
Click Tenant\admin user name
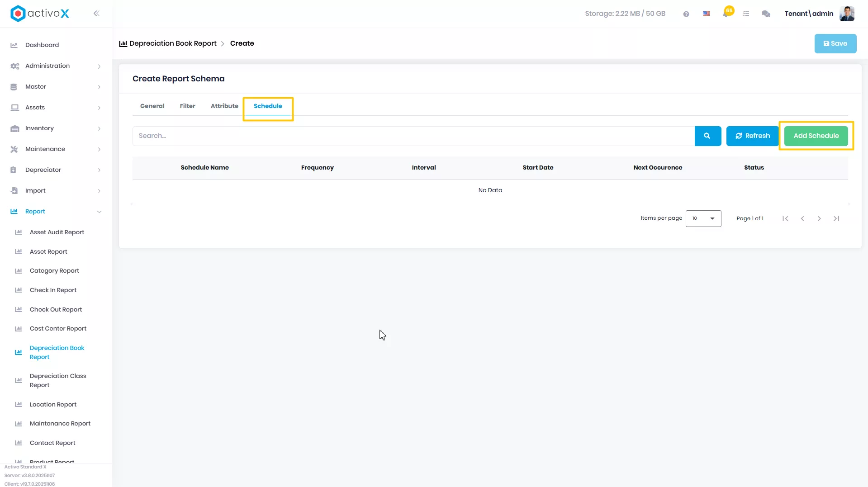(x=809, y=14)
